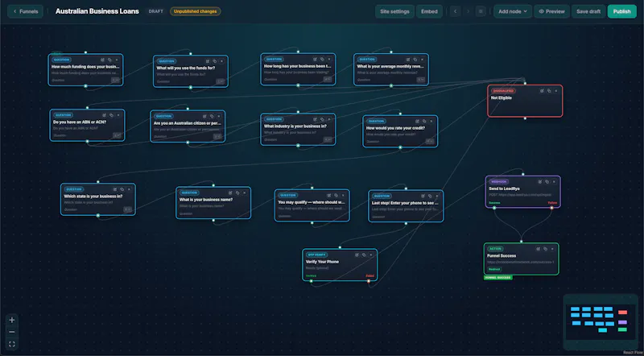Publish the funnel
The image size is (644, 356).
[x=621, y=11]
